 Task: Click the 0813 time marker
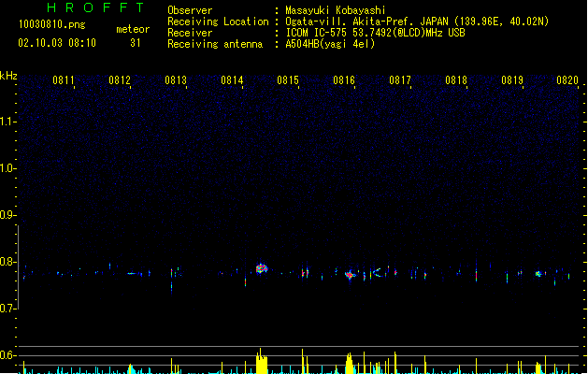point(176,80)
